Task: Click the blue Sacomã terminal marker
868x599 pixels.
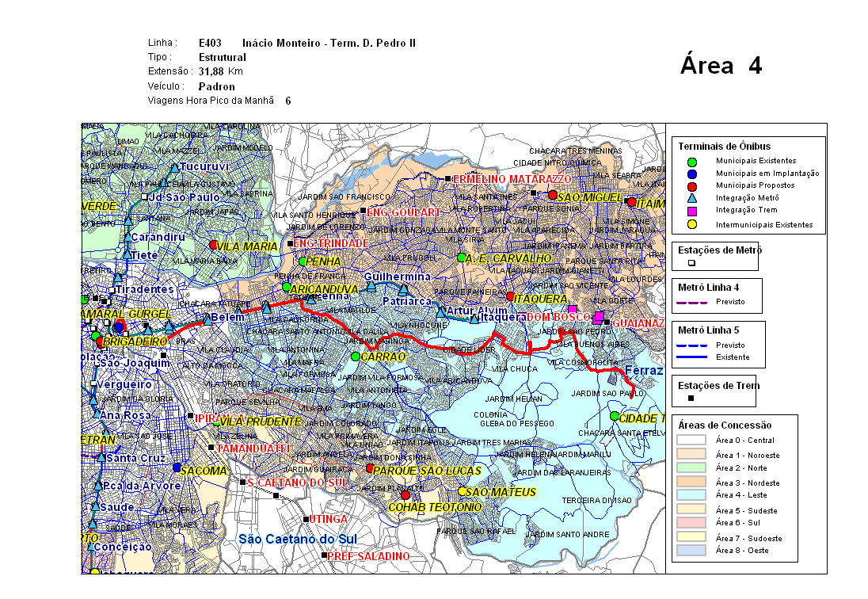Action: tap(177, 467)
